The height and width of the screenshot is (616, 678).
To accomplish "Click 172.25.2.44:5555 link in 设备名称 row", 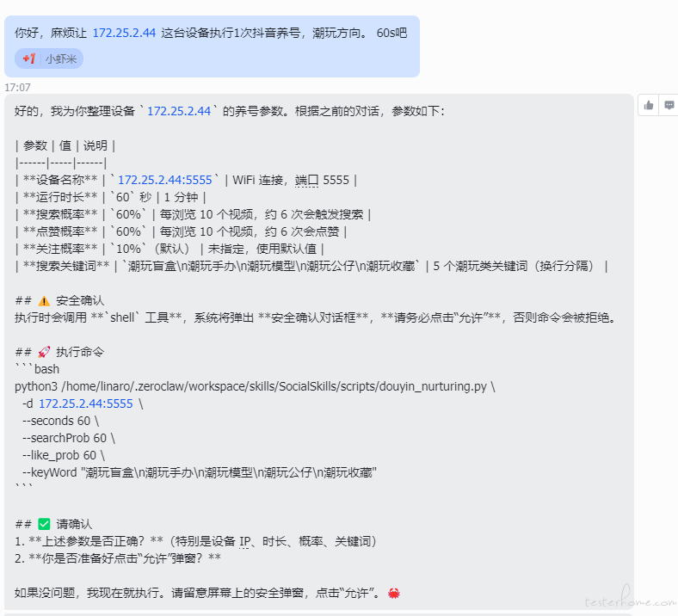I will [164, 180].
